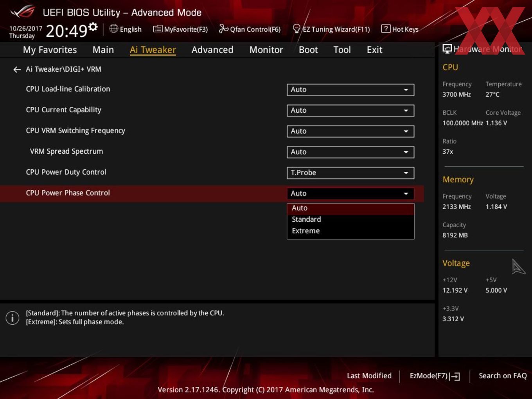This screenshot has width=532, height=399.
Task: Click the memory capacity 8192 MB
Action: point(455,235)
